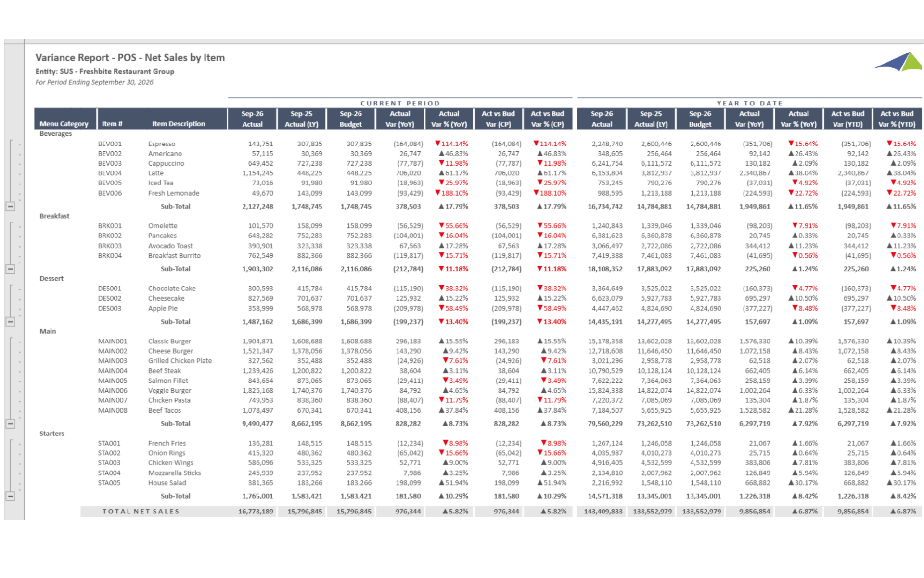Screen dimensions: 924x578
Task: Click the company logo at top right
Action: [898, 62]
